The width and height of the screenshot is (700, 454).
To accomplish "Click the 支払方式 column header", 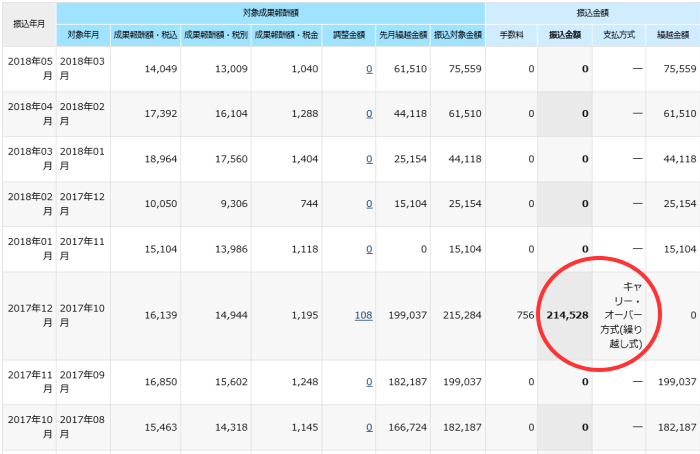I will (619, 35).
